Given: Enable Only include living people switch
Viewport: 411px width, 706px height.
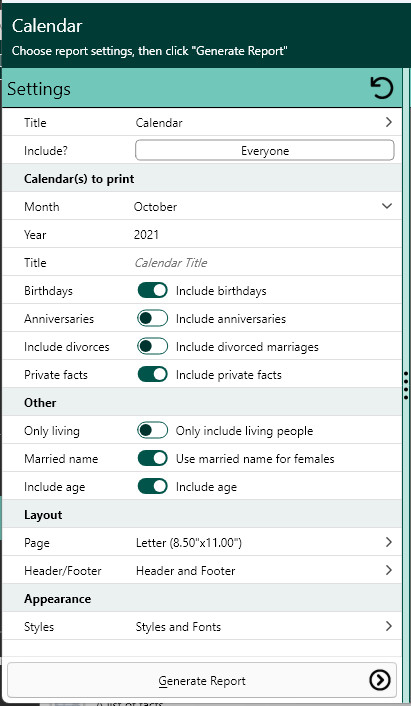Looking at the screenshot, I should point(153,430).
